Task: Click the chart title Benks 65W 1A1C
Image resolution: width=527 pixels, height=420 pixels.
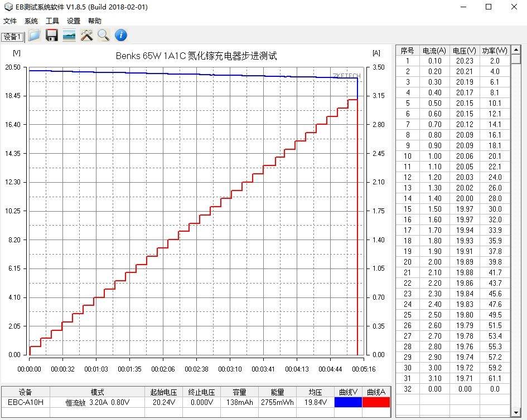Action: tap(196, 56)
